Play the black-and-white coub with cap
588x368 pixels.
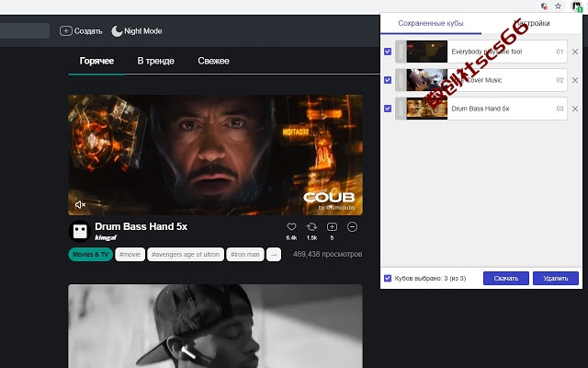coord(215,326)
